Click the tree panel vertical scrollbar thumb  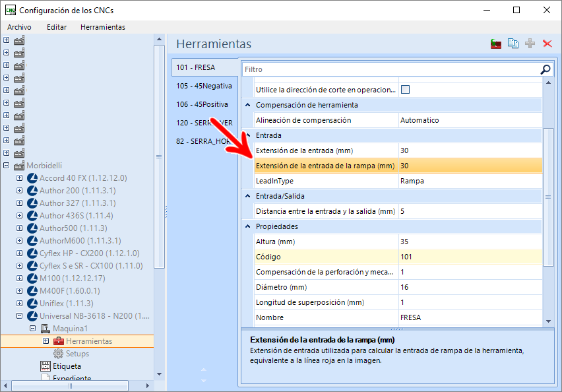160,156
